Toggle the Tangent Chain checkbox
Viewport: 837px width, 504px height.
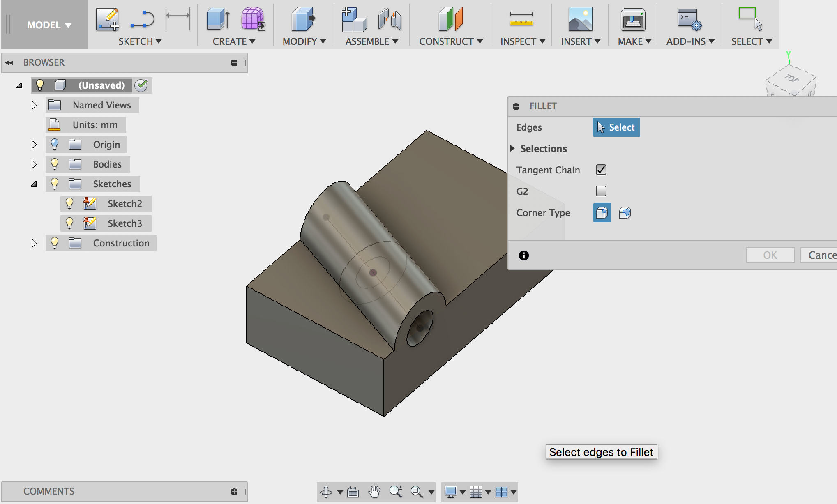601,170
